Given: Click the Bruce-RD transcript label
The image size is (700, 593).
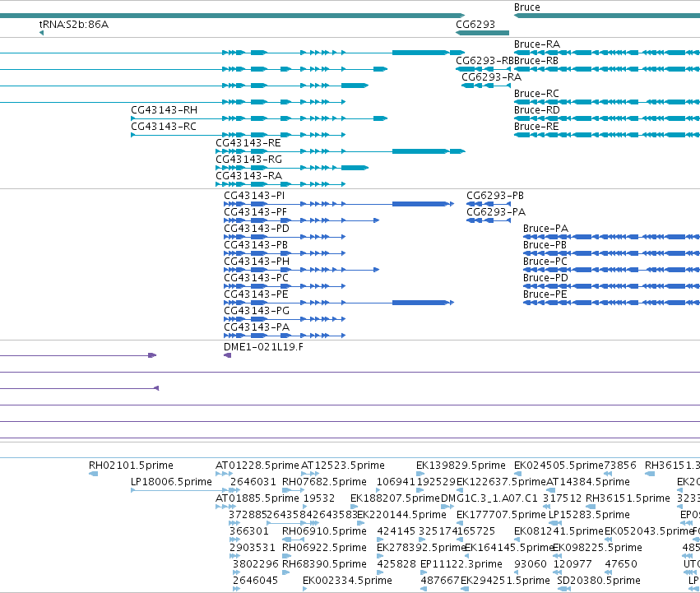Looking at the screenshot, I should click(537, 110).
